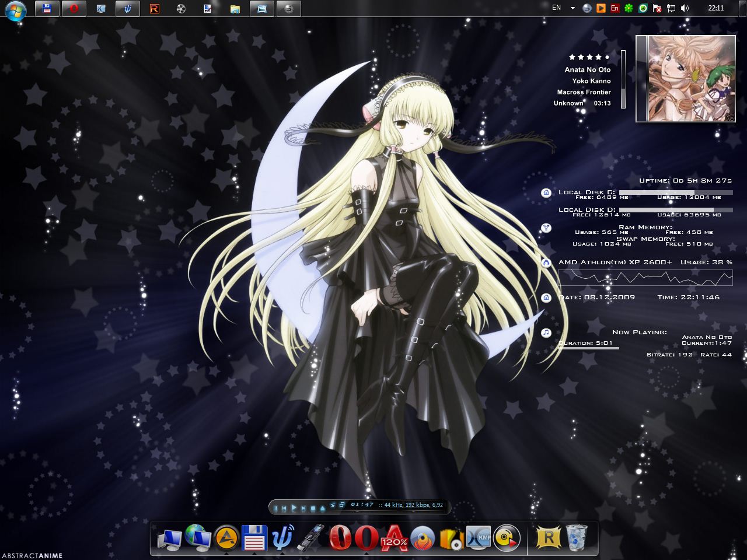The width and height of the screenshot is (747, 560).
Task: Switch to the picture window taskbar button
Action: click(262, 8)
